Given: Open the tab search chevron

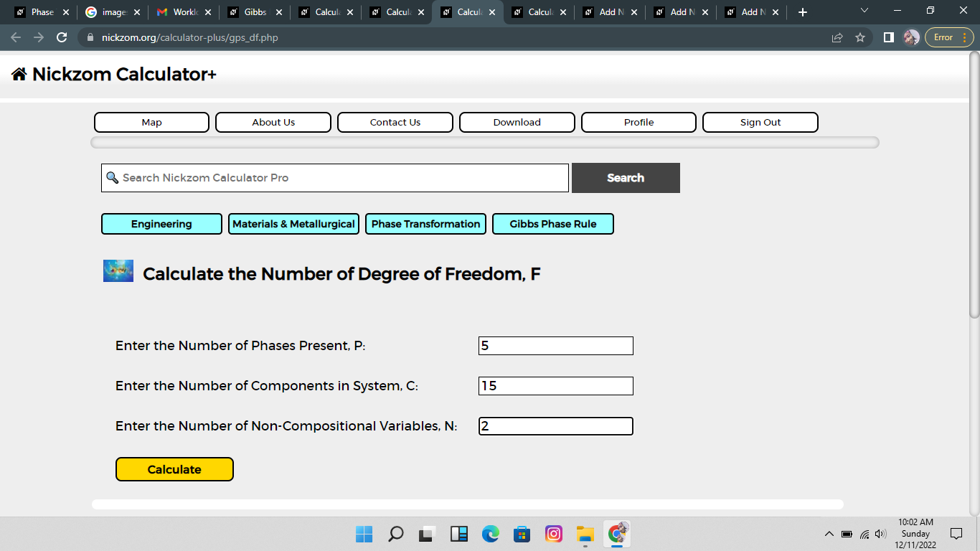Looking at the screenshot, I should [864, 11].
